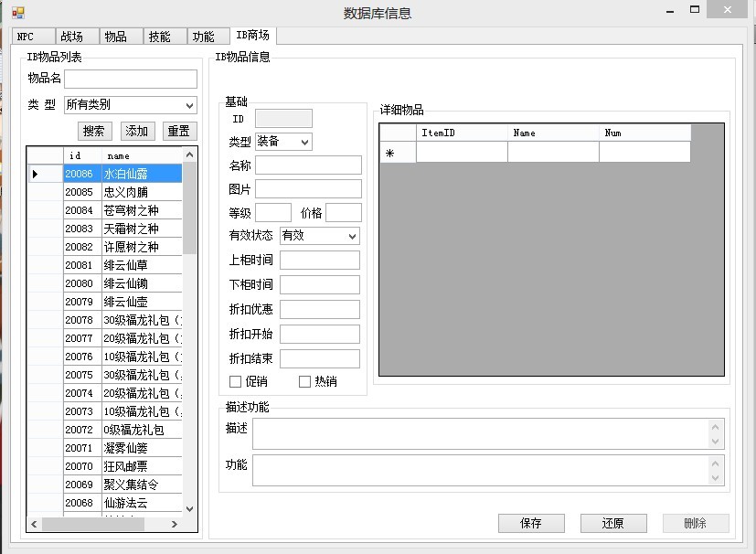Screen dimensions: 756x554
Task: Click the 价格 input field
Action: click(344, 213)
